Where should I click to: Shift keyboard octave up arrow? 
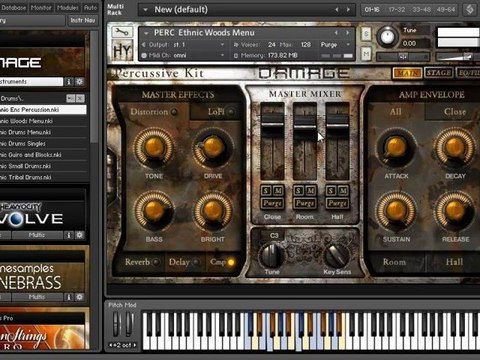[135, 345]
